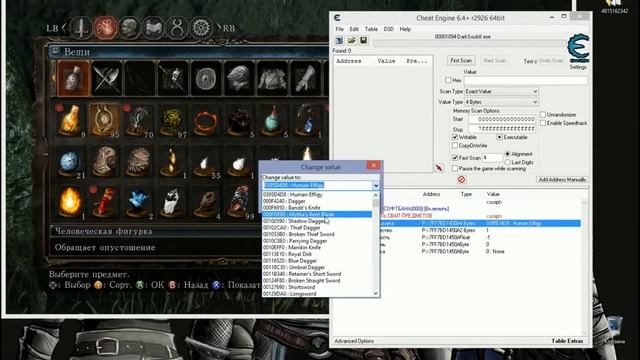Choose Bandit's Knife from the dropdown list
The height and width of the screenshot is (360, 640).
(x=317, y=207)
